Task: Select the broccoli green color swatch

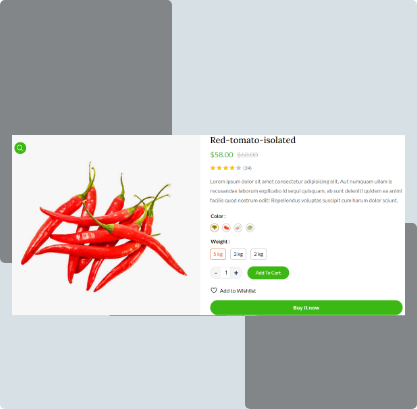Action: point(214,228)
